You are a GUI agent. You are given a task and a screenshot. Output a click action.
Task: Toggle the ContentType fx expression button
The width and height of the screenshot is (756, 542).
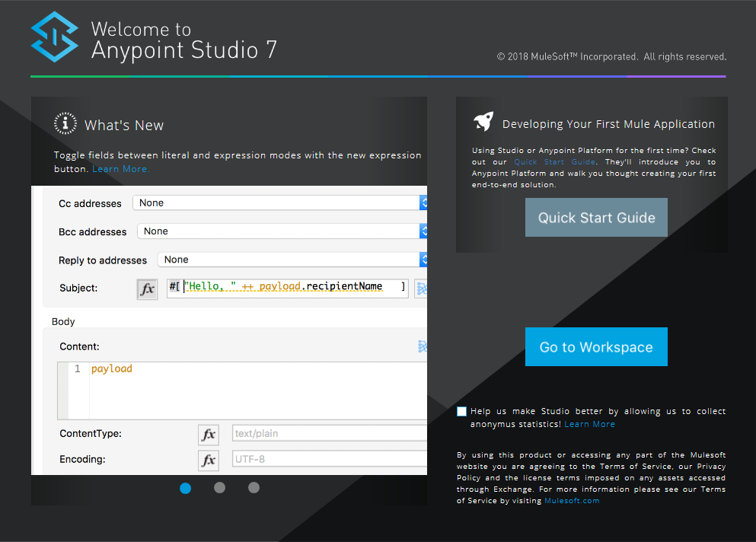209,435
